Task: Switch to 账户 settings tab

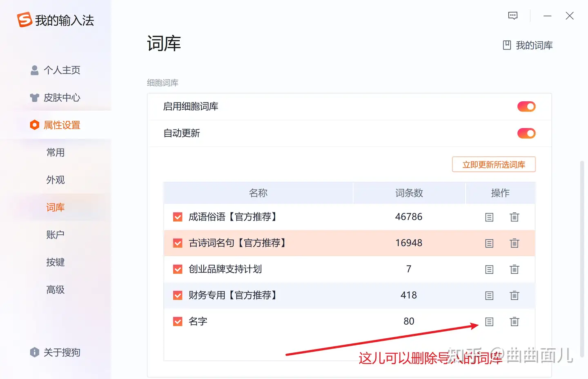Action: pyautogui.click(x=56, y=235)
